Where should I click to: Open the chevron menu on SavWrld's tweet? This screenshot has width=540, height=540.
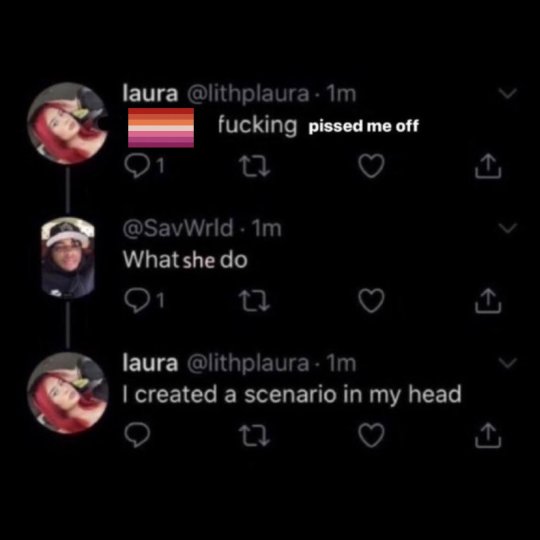coord(508,228)
